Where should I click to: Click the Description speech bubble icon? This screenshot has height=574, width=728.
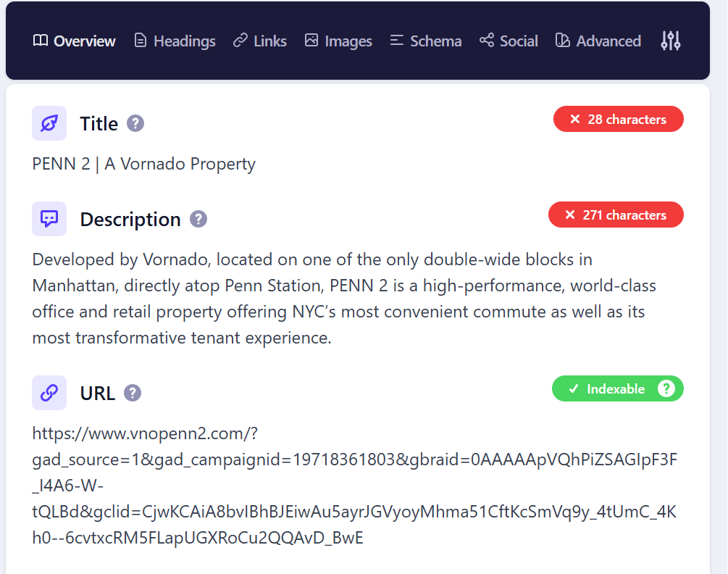49,219
